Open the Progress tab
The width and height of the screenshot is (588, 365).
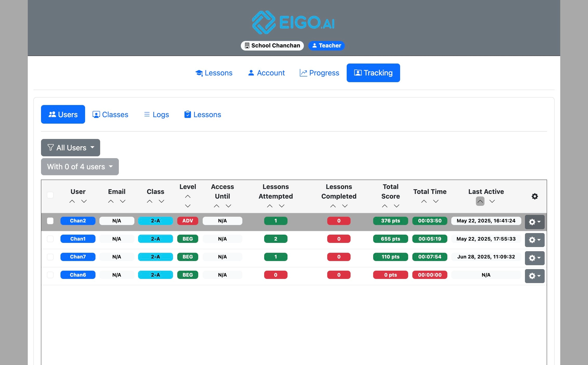point(319,73)
